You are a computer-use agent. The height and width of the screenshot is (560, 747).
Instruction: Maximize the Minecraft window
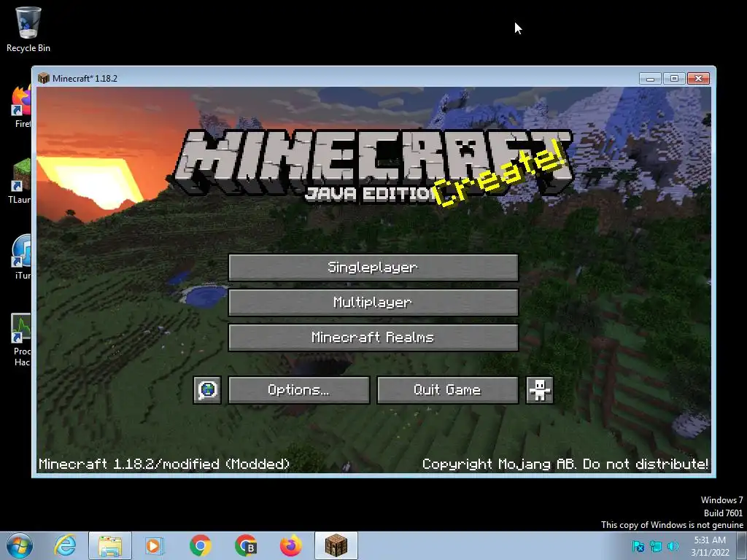tap(674, 79)
